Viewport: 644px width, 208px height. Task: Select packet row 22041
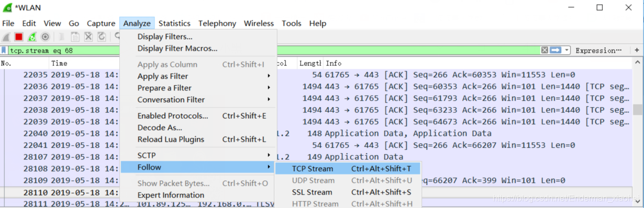point(316,145)
